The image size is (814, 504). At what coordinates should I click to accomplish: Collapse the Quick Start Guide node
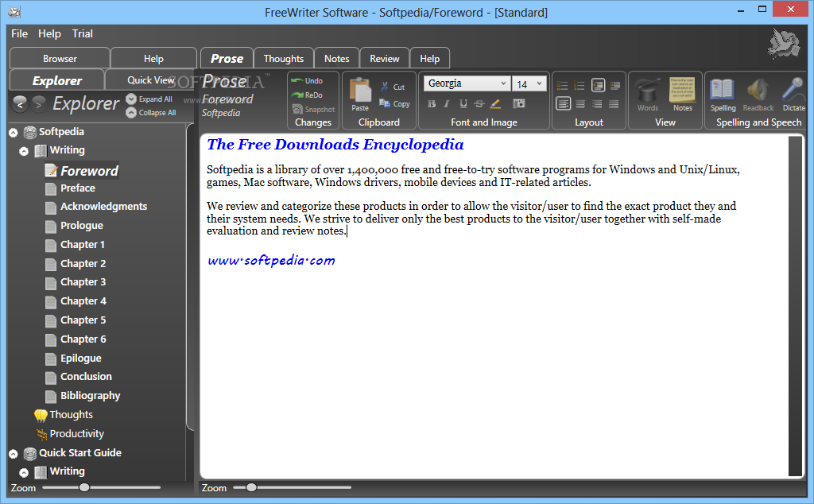click(14, 454)
